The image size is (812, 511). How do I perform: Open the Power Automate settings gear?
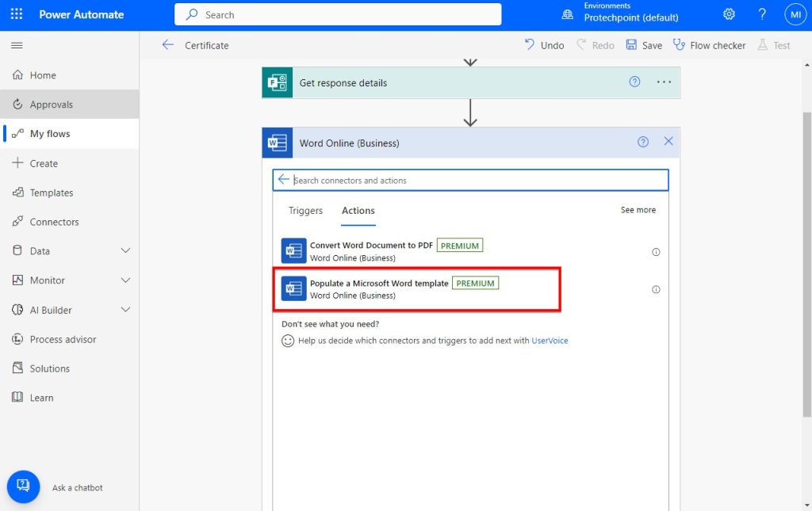tap(729, 13)
